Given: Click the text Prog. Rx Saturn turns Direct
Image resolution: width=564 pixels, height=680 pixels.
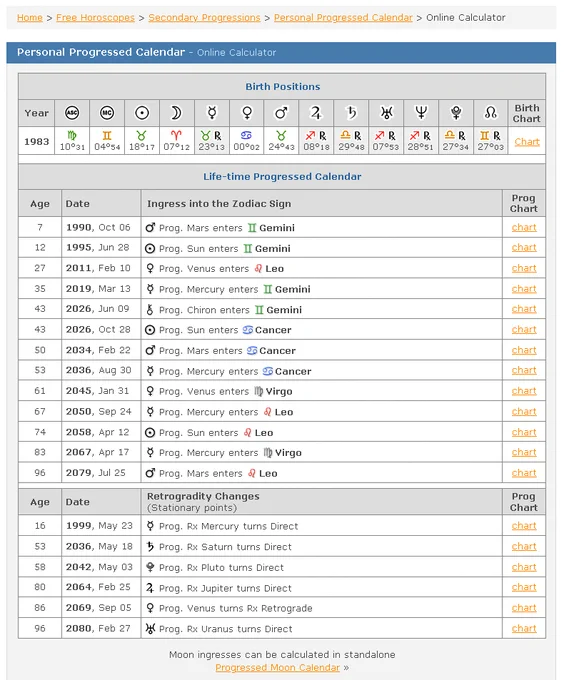Looking at the screenshot, I should (225, 547).
